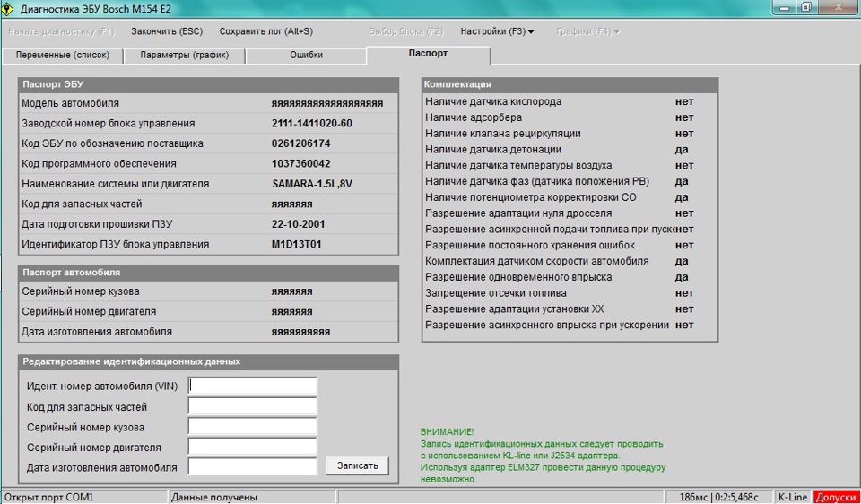Click 'Идентификатор ПЗУ блока управления' label
861x504 pixels.
point(116,244)
